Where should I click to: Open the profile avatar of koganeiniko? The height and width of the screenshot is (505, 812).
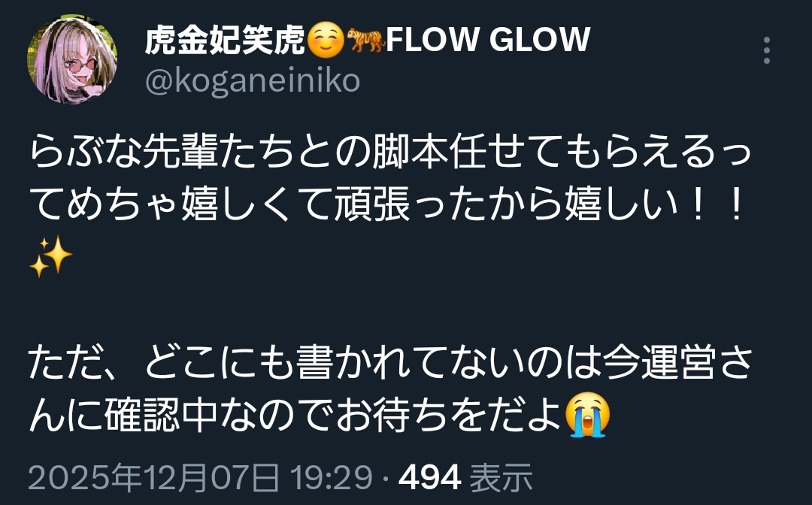[x=72, y=59]
